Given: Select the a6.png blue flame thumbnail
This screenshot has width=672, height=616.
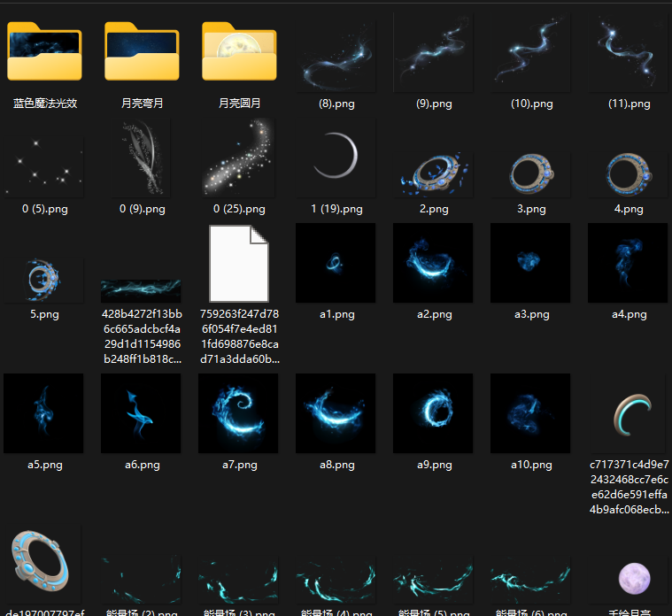Looking at the screenshot, I should tap(142, 413).
